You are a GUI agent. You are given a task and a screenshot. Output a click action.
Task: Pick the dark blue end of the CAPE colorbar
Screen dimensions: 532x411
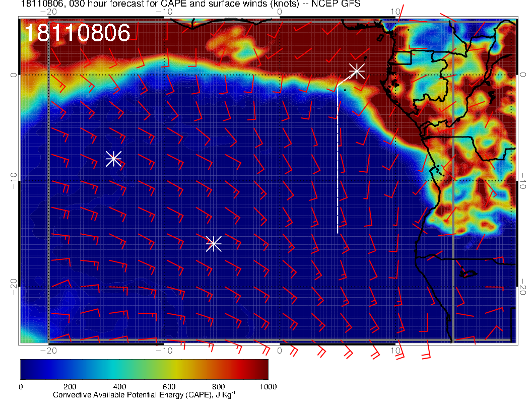26,369
